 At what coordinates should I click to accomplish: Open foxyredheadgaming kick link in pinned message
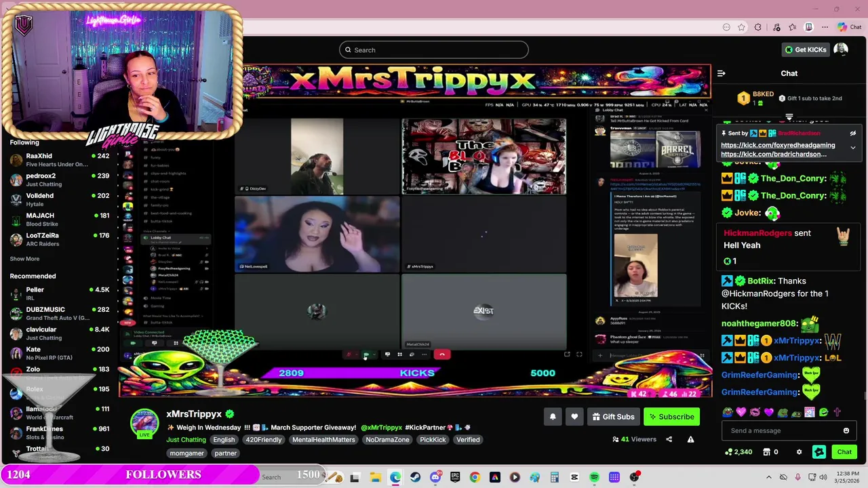(778, 145)
